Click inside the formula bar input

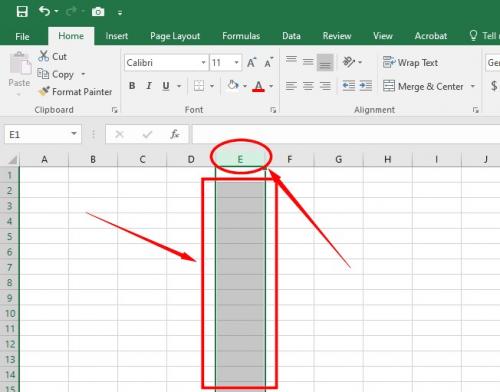pyautogui.click(x=346, y=134)
